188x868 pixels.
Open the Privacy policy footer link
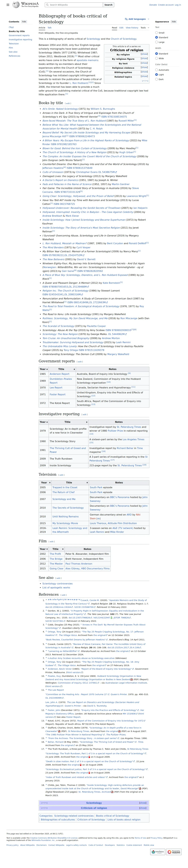click(12, 845)
